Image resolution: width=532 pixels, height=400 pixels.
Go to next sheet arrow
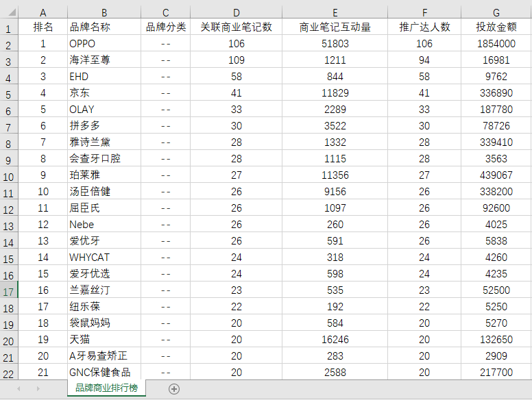click(38, 388)
